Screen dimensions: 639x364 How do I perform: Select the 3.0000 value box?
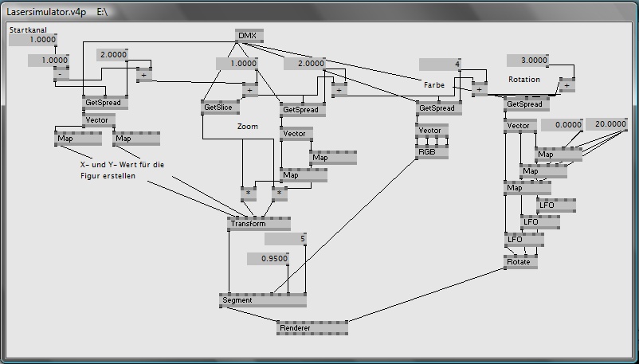click(x=530, y=61)
